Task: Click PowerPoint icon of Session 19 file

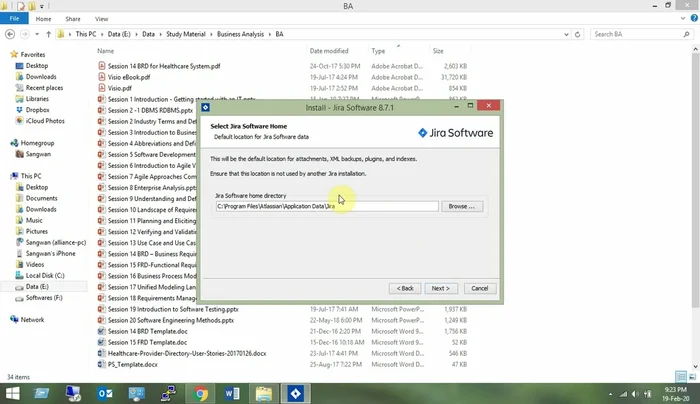Action: 102,309
